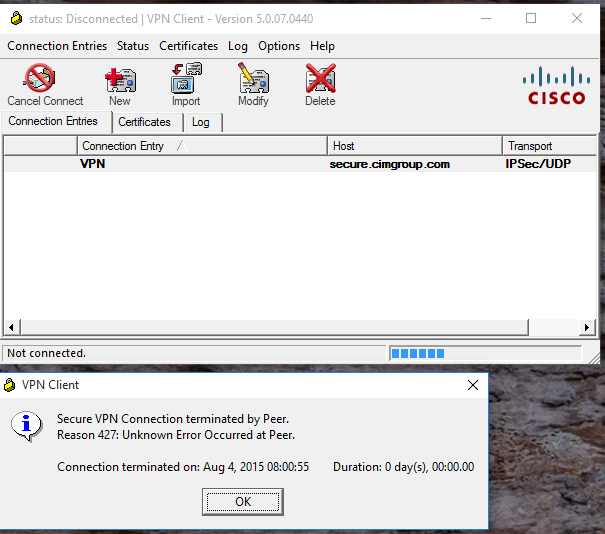Image resolution: width=605 pixels, height=534 pixels.
Task: Switch to the Connection Entries tab
Action: (56, 122)
